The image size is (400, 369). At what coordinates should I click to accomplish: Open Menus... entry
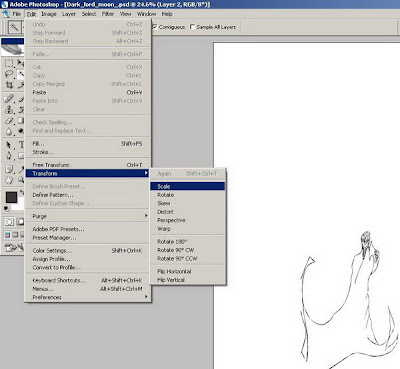pyautogui.click(x=87, y=289)
